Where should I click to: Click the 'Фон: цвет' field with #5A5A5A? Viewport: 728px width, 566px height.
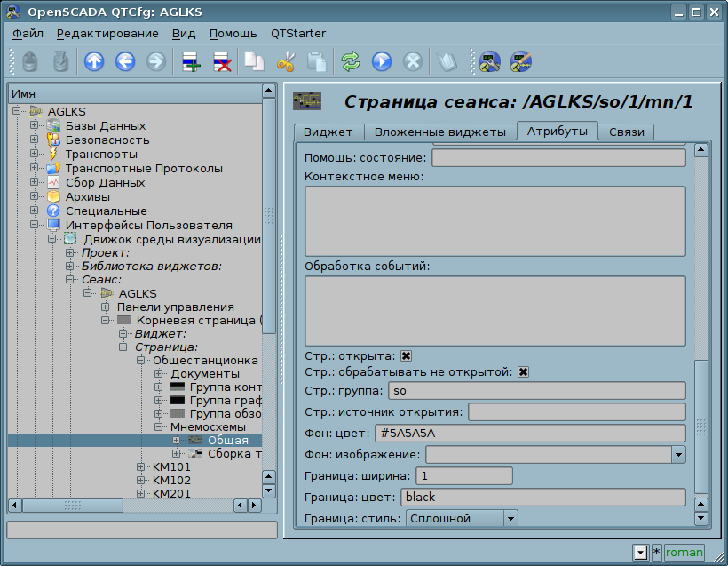[x=530, y=433]
